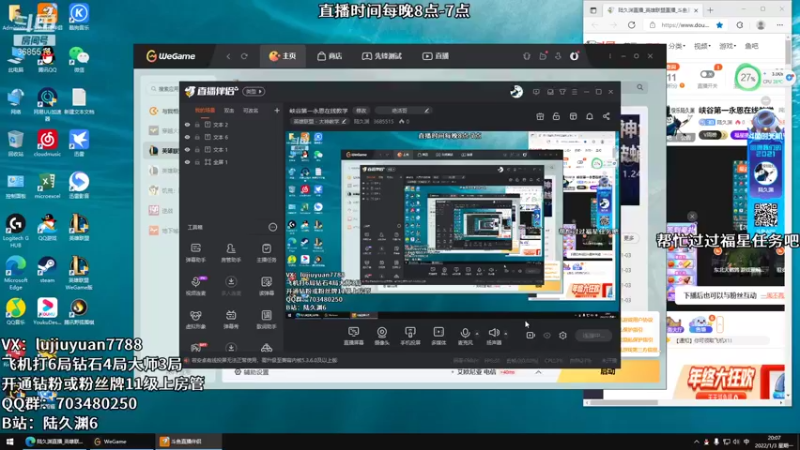Open the 房管助手 tool in 直播伴侣
This screenshot has width=800, height=450.
(x=231, y=253)
